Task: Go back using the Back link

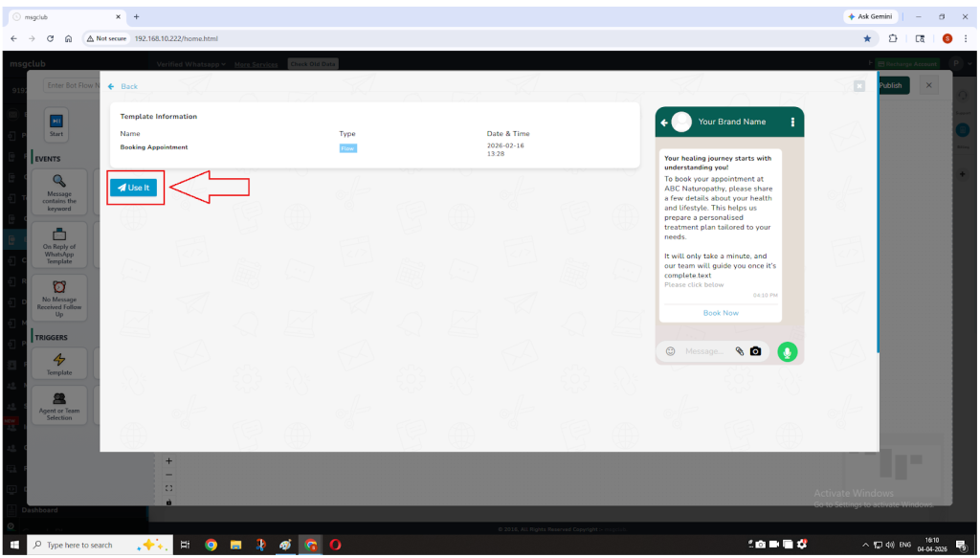Action: tap(122, 86)
